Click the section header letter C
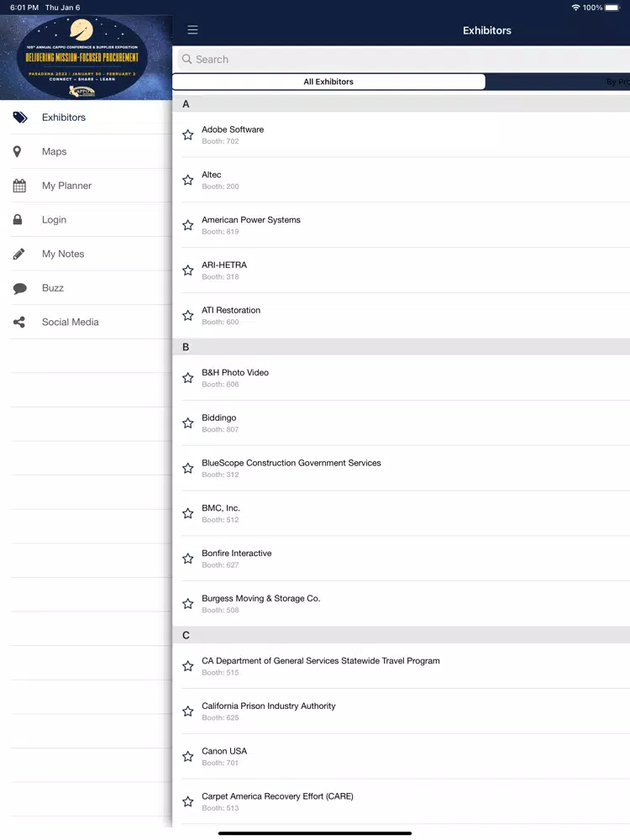Screen dimensions: 630x840 click(x=186, y=635)
